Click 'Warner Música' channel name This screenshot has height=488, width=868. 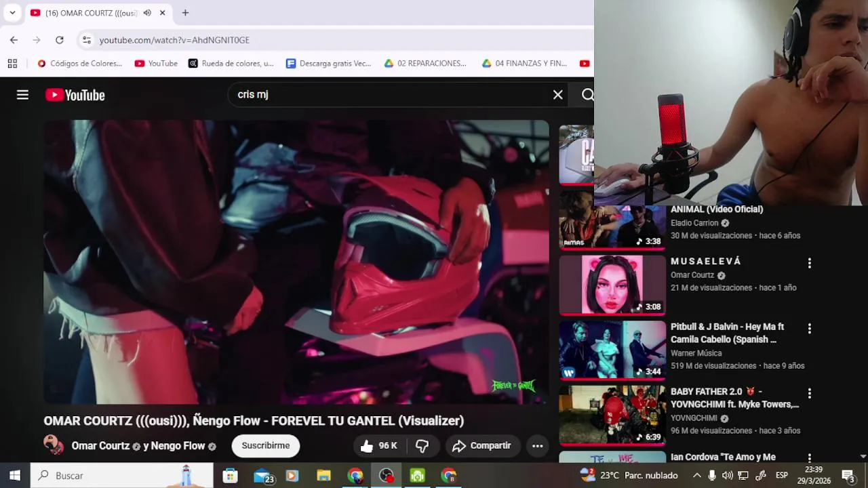pyautogui.click(x=696, y=353)
